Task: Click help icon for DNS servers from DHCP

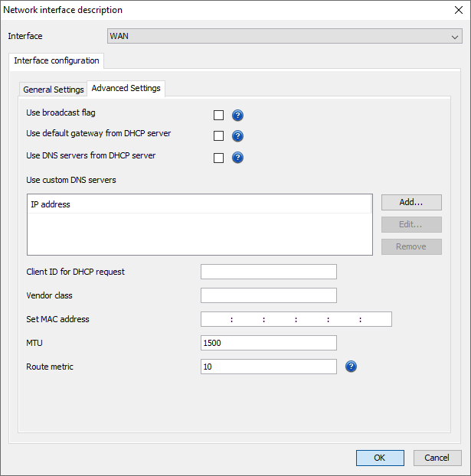Action: coord(237,158)
